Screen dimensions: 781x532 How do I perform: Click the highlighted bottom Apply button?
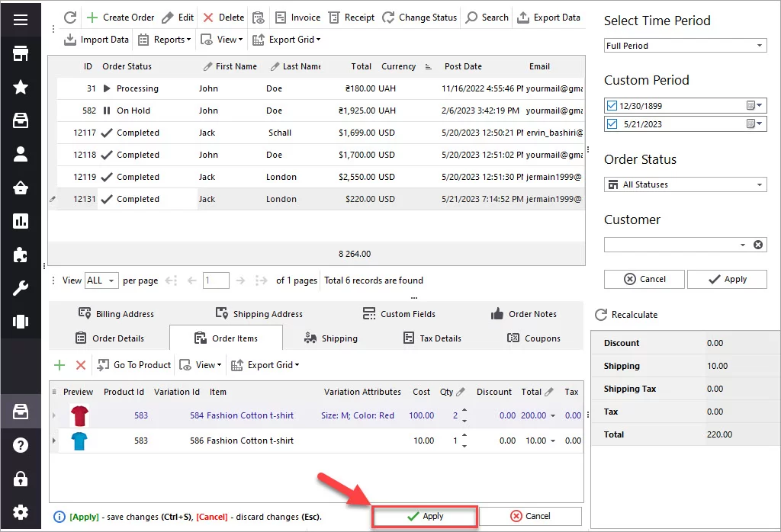(425, 516)
